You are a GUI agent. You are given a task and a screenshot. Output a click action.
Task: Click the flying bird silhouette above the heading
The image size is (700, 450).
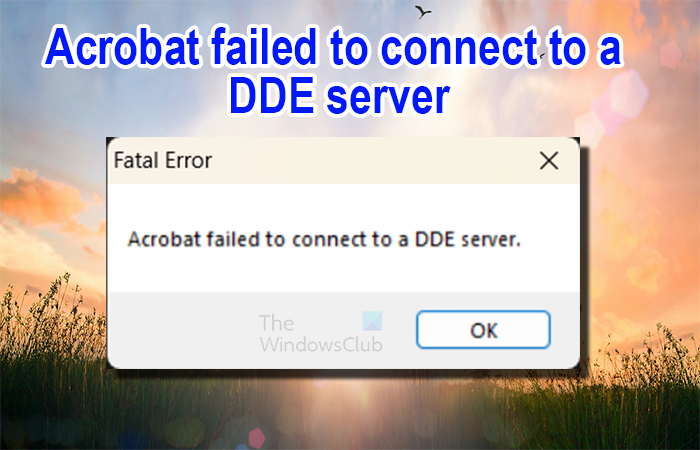[422, 12]
